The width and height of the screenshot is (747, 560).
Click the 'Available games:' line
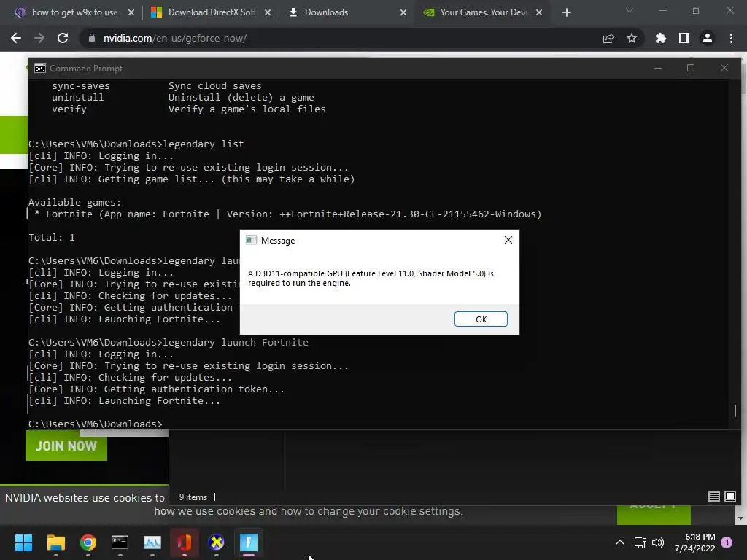[x=75, y=202]
